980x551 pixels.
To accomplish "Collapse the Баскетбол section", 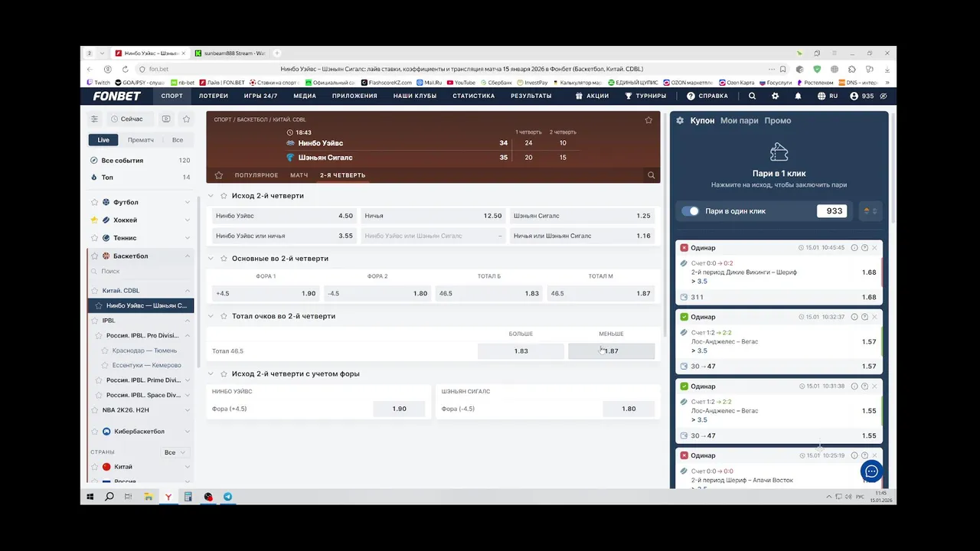I will (x=188, y=256).
